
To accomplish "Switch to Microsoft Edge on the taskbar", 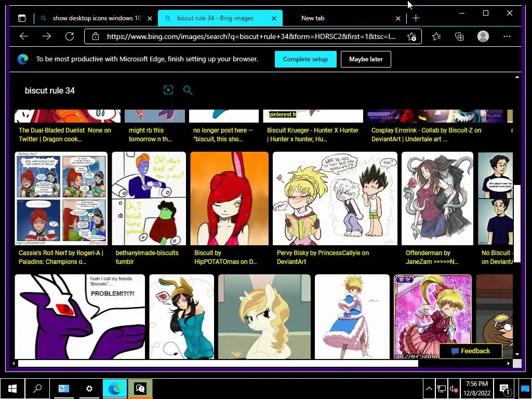I will 114,389.
